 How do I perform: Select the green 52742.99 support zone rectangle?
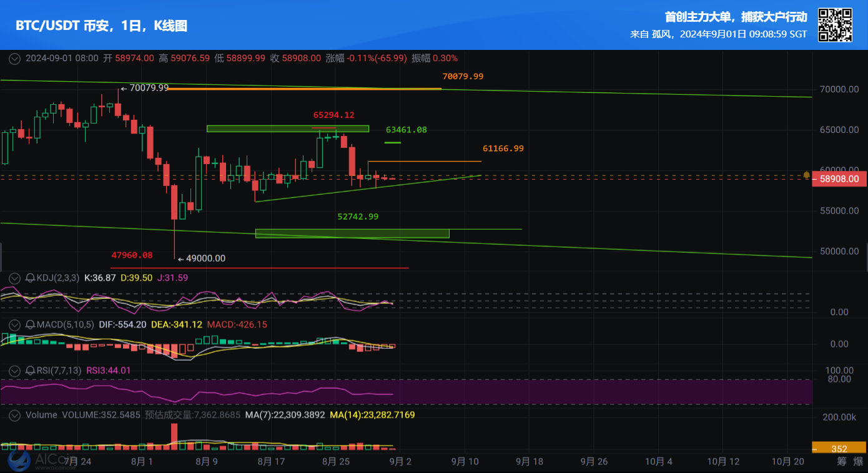[x=352, y=233]
